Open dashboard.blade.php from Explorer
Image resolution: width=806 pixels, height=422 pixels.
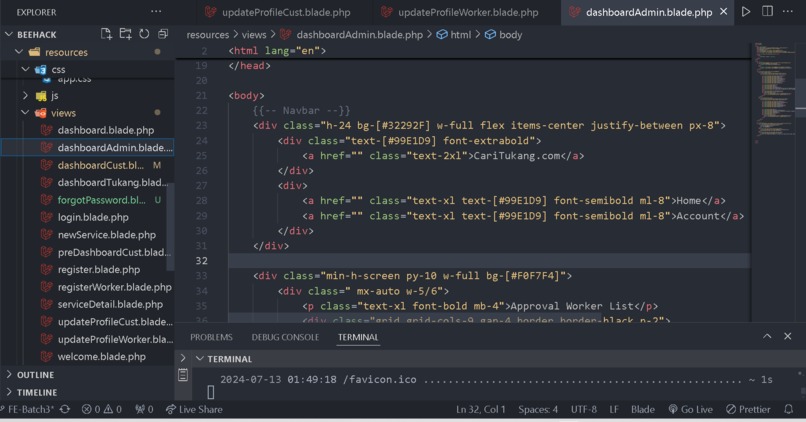click(x=105, y=130)
